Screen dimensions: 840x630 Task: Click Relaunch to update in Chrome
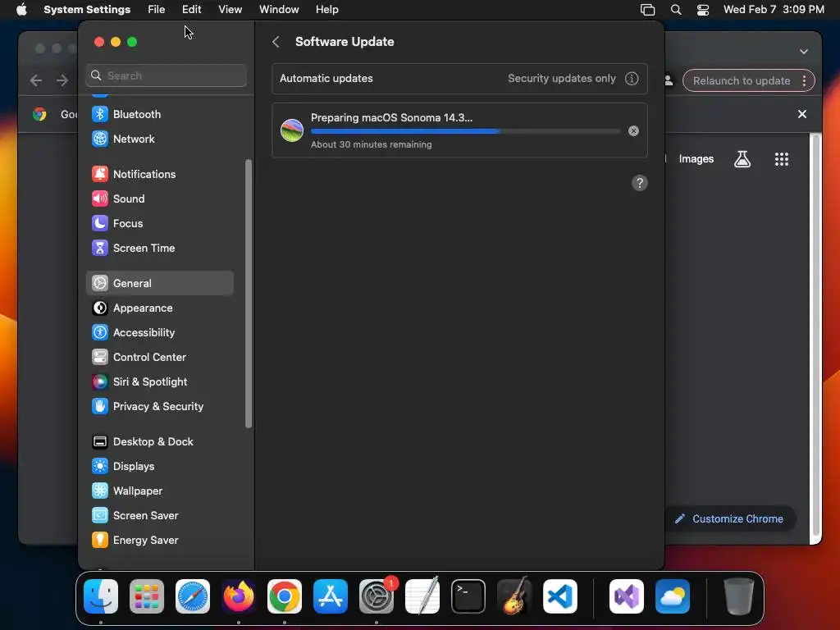742,81
